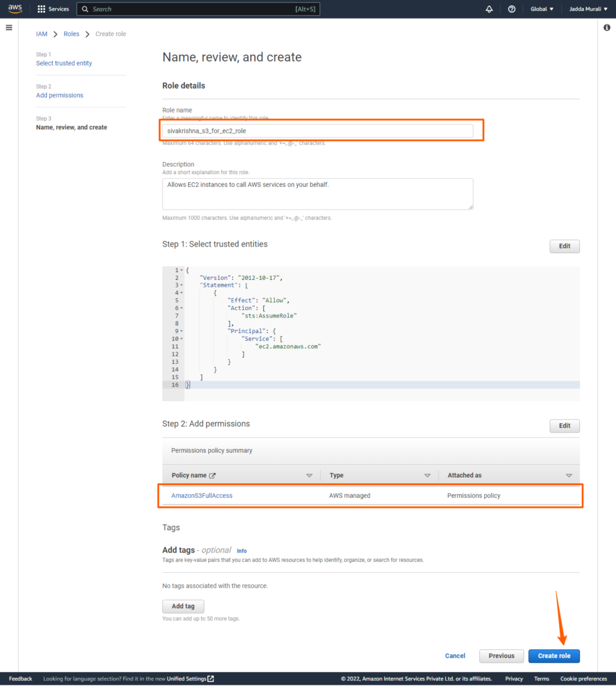Click the Unified Settings external link icon
Screen dimensions: 616x686
click(211, 679)
